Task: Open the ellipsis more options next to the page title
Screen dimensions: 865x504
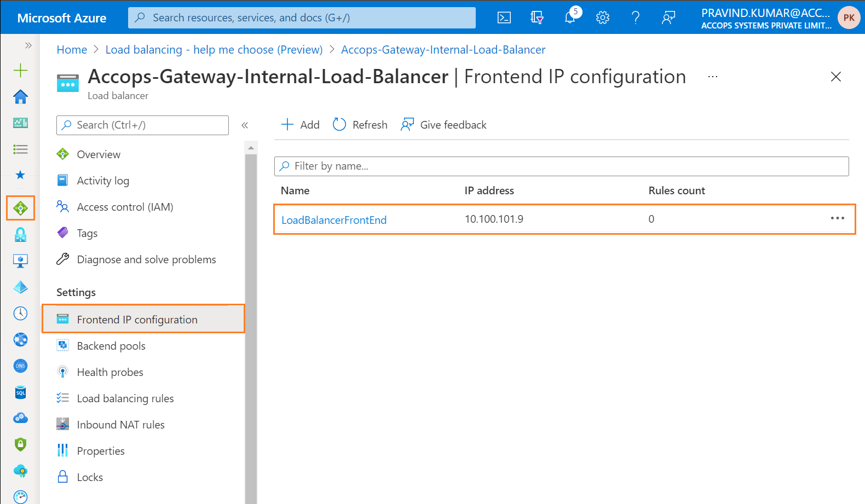Action: [712, 77]
